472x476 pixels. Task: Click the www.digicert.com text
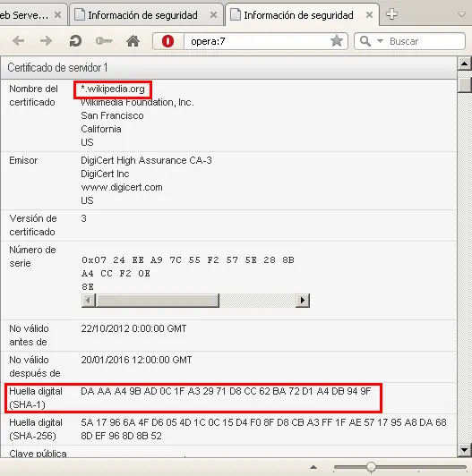[x=122, y=187]
